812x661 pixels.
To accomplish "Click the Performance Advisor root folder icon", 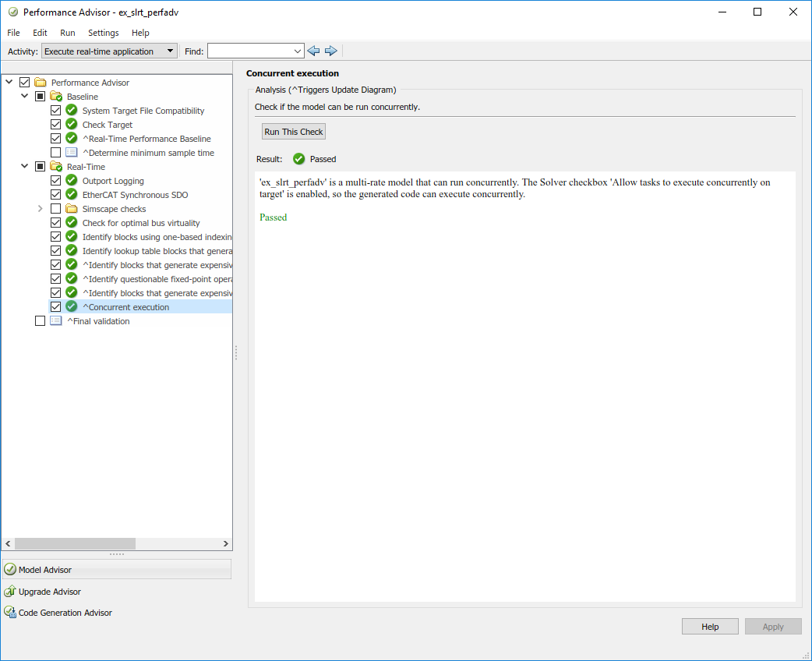I will click(41, 83).
